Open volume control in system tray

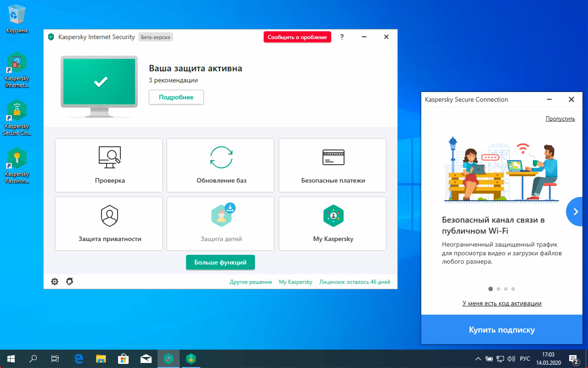pos(511,359)
